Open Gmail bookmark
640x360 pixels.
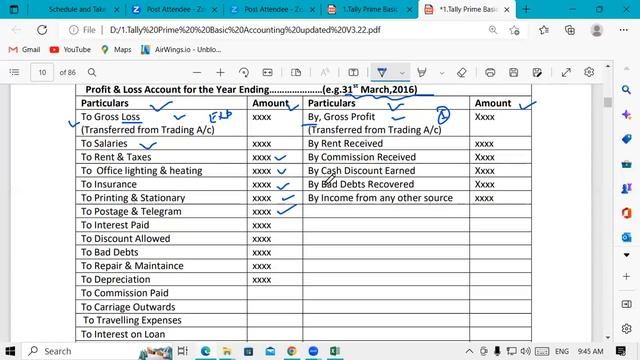point(24,49)
